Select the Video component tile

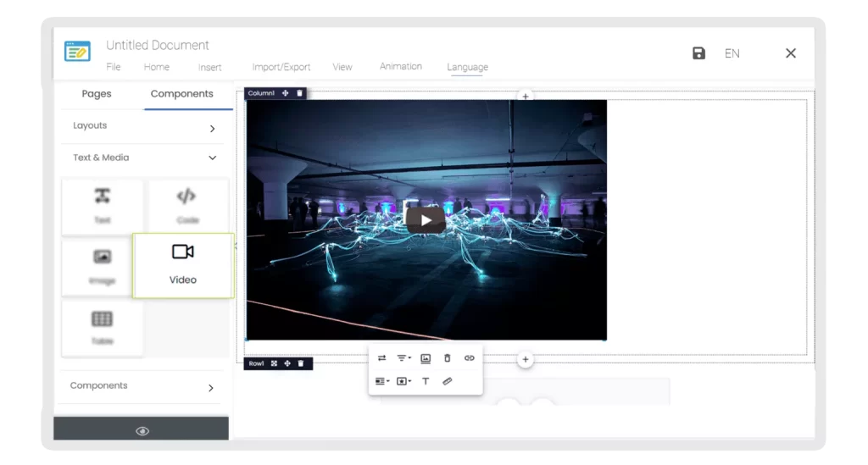[x=183, y=266]
